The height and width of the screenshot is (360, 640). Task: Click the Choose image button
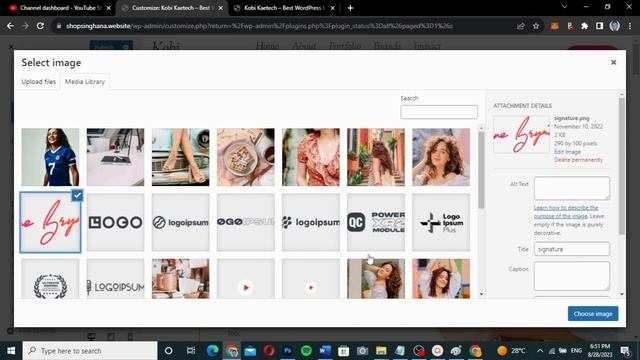point(593,313)
